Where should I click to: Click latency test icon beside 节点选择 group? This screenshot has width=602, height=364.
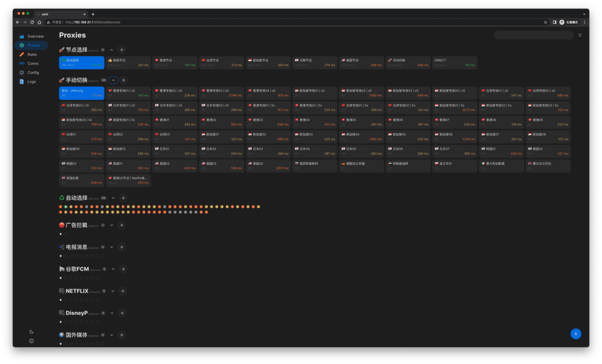click(122, 50)
